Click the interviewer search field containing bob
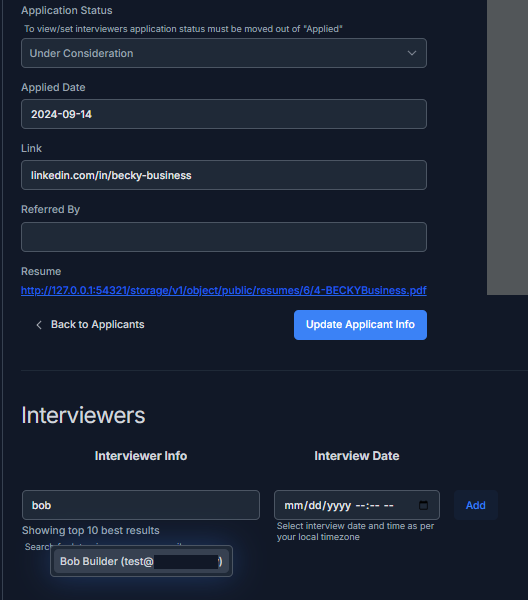528x600 pixels. pos(141,505)
